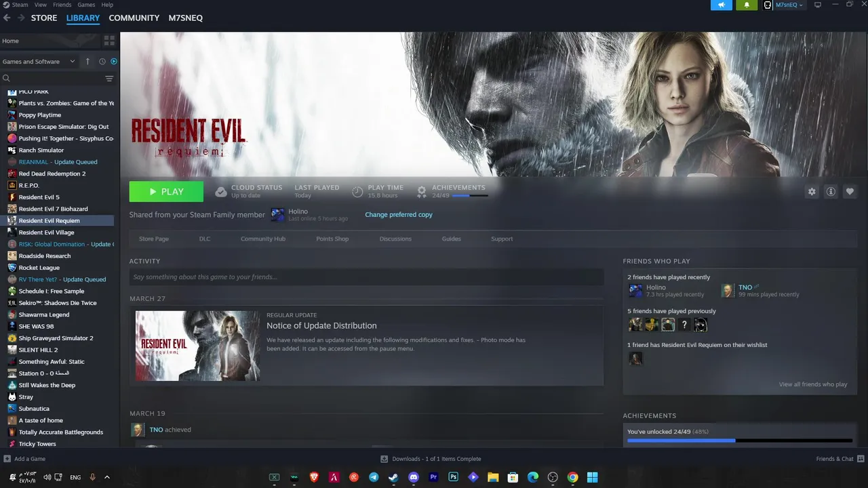This screenshot has width=868, height=488.
Task: Show game info icon
Action: coord(831,192)
